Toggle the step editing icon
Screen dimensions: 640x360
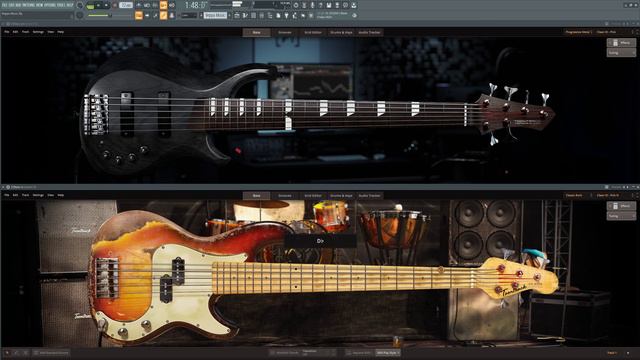coord(155,16)
